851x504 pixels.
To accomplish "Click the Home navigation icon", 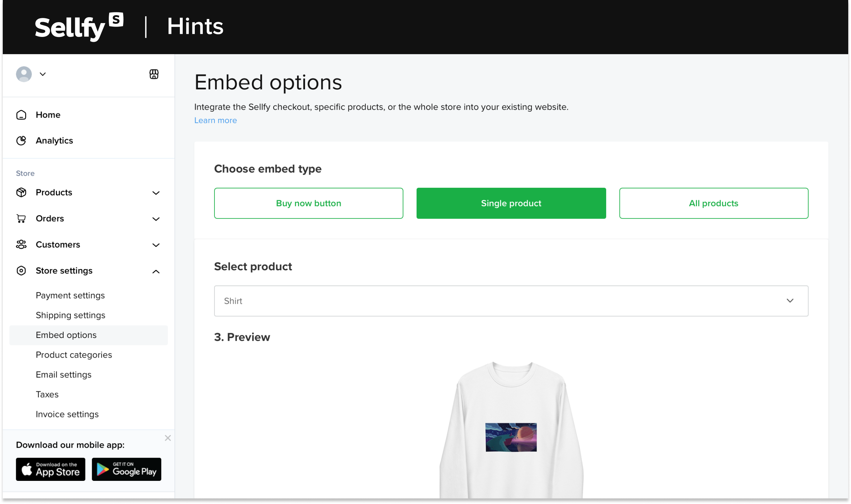I will click(21, 115).
